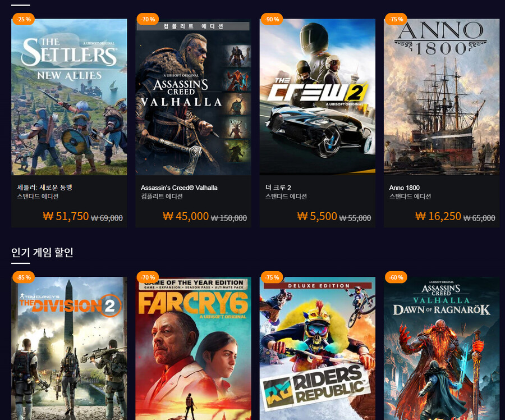Click the ₩ 5,500 sale price

[x=317, y=216]
